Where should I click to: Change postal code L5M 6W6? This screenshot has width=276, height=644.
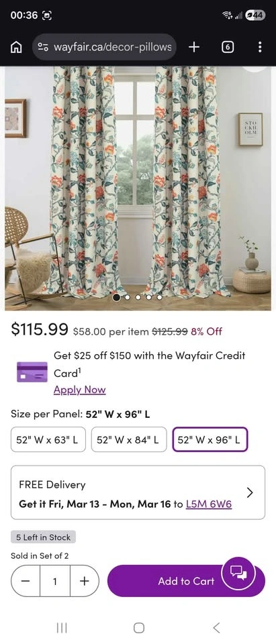(209, 504)
